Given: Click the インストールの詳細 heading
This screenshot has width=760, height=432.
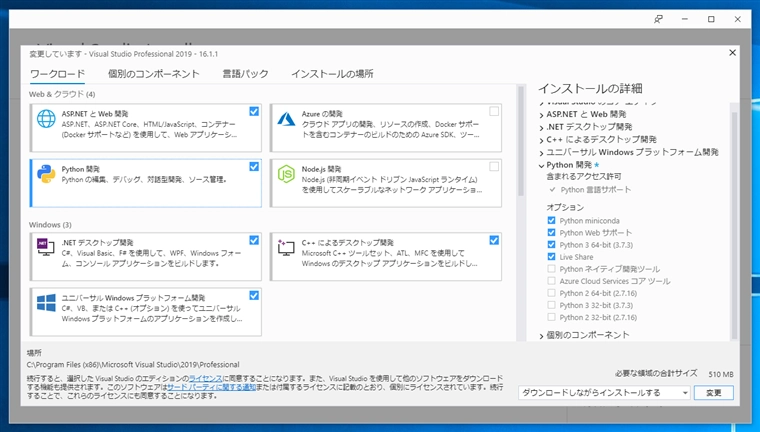Looking at the screenshot, I should [x=590, y=89].
